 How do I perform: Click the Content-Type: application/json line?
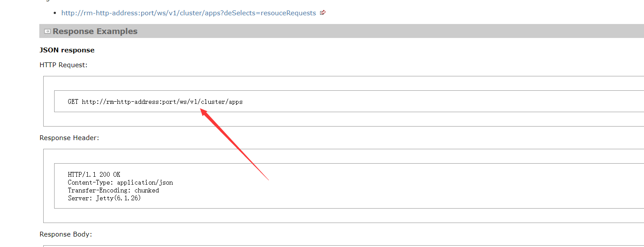click(x=121, y=182)
